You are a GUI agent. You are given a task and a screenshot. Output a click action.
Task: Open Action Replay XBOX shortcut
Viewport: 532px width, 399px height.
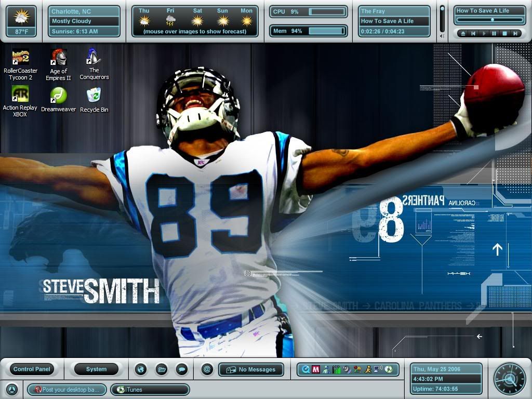click(20, 95)
